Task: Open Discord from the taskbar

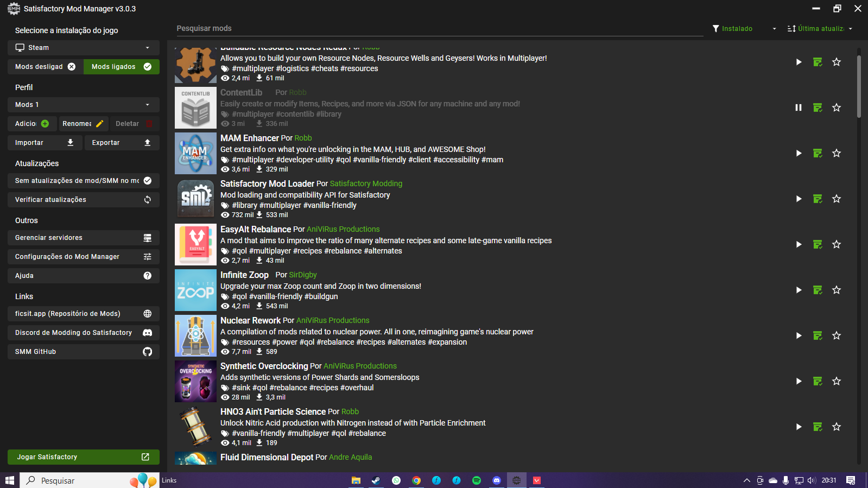Action: [x=497, y=480]
